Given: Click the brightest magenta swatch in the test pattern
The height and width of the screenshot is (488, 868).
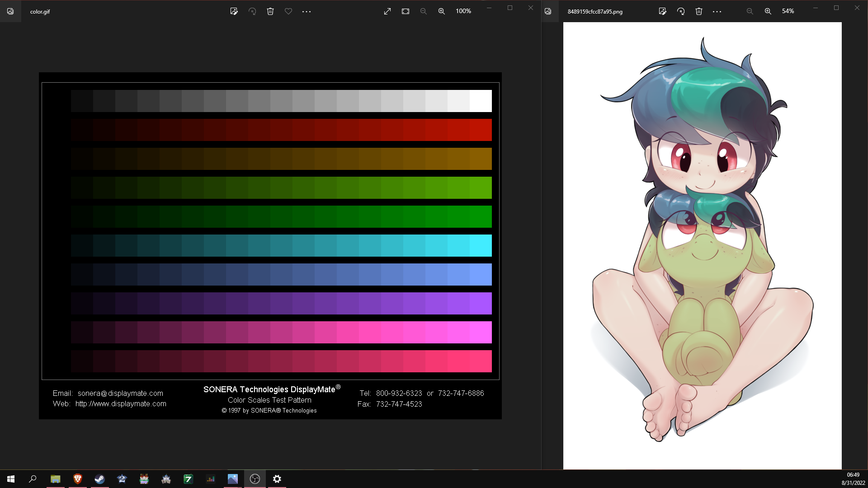Looking at the screenshot, I should pos(481,332).
